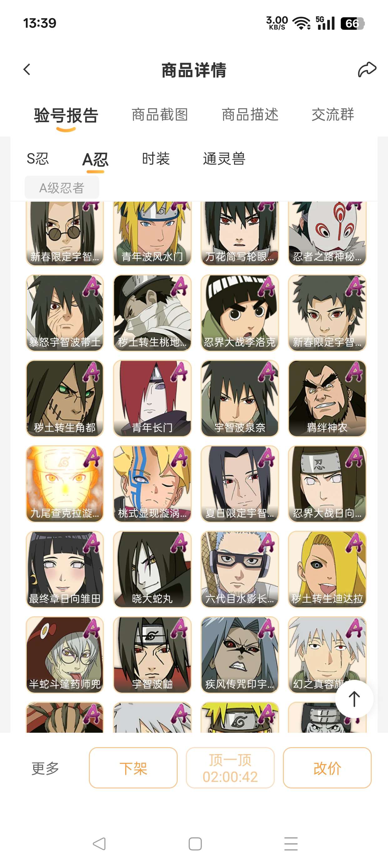Switch to 商品截图 tab
Screen dimensions: 388x868
(x=160, y=115)
